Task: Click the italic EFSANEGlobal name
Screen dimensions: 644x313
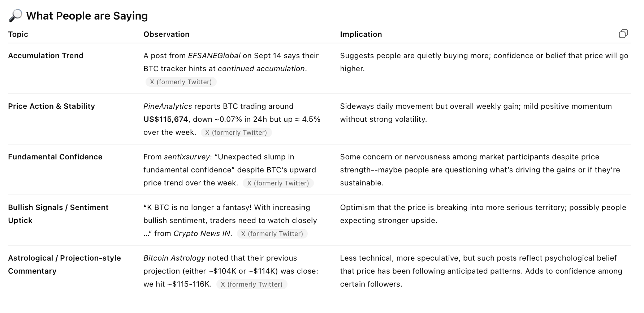Action: tap(214, 56)
